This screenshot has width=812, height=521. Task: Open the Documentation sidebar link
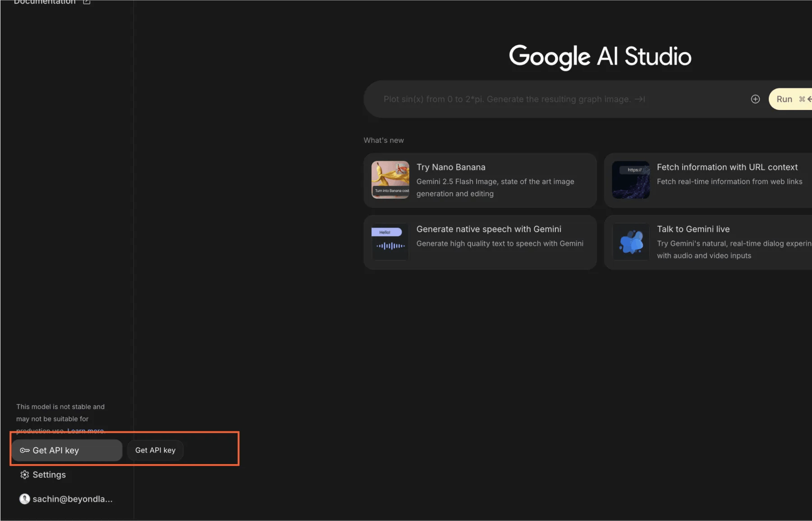pos(45,2)
